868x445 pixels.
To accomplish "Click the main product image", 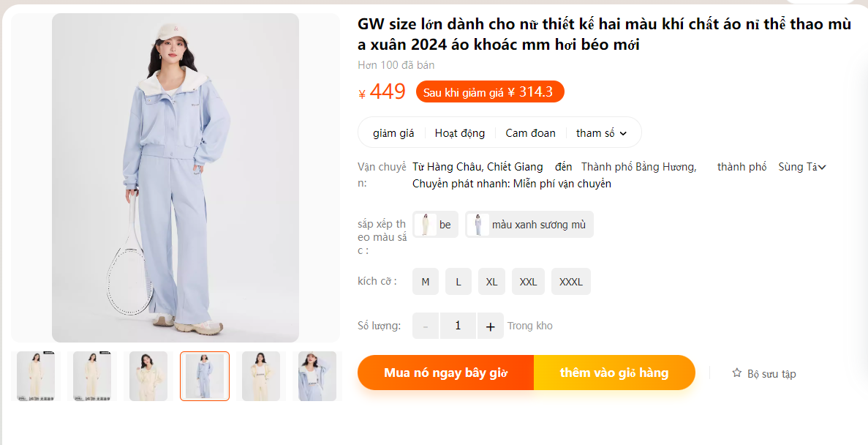I will pos(176,178).
